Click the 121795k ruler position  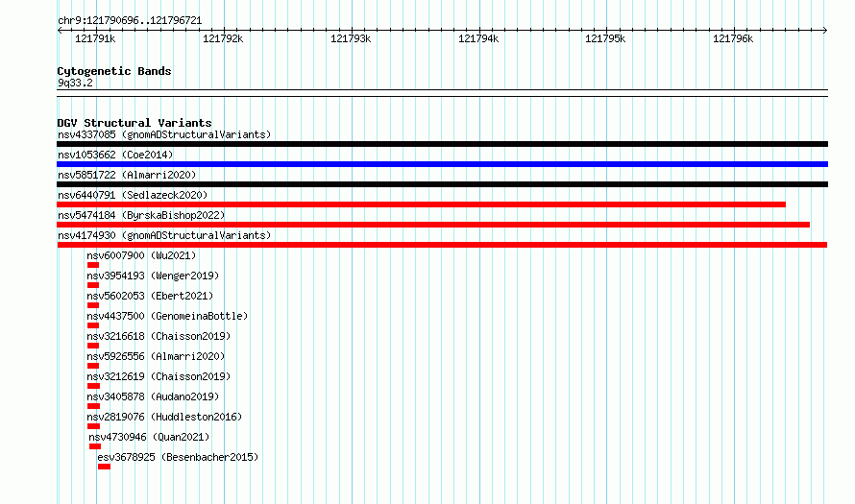605,38
